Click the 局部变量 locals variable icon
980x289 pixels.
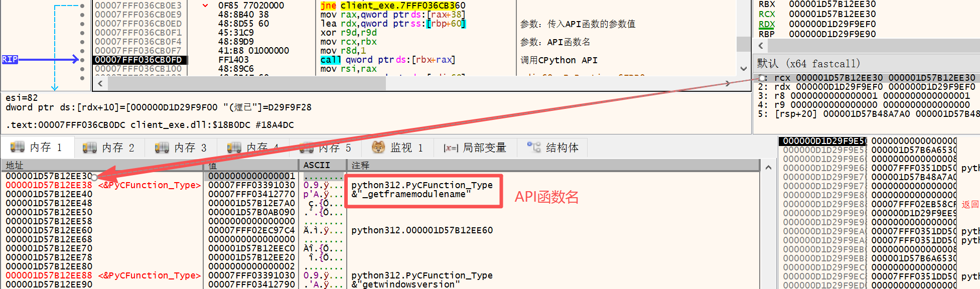[x=450, y=148]
